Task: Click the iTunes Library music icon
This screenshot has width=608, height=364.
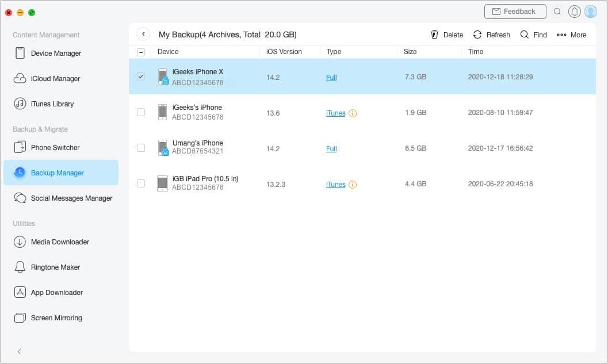Action: [x=20, y=104]
